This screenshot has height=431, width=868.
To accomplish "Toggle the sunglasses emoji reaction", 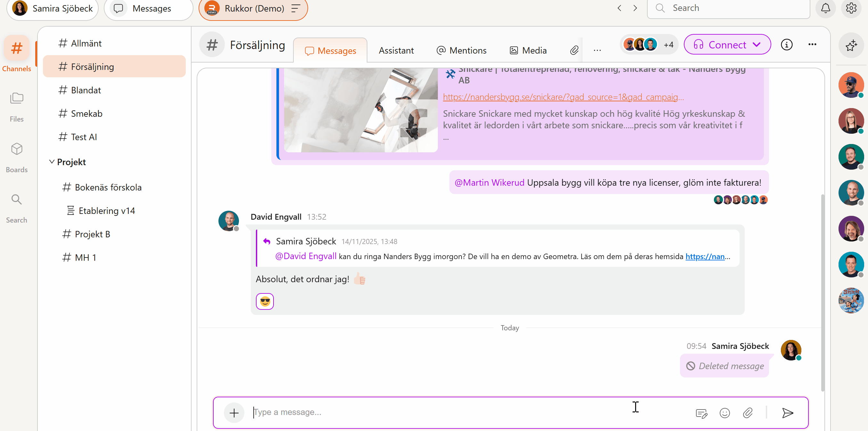I will pyautogui.click(x=265, y=301).
